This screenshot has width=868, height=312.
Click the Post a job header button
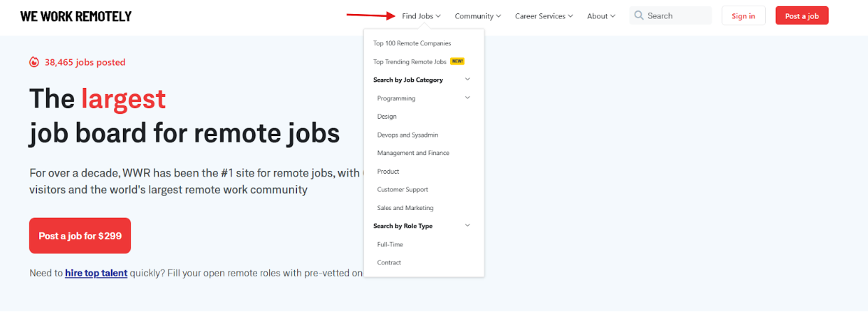point(802,16)
